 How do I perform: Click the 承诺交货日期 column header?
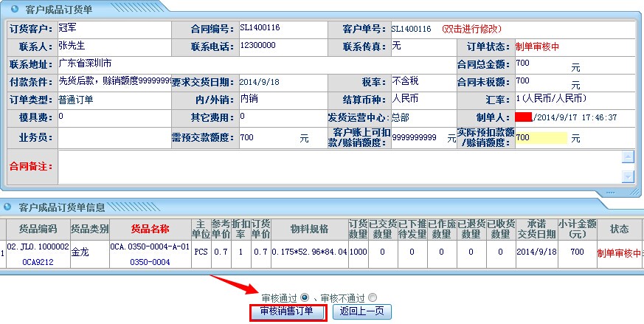click(532, 229)
